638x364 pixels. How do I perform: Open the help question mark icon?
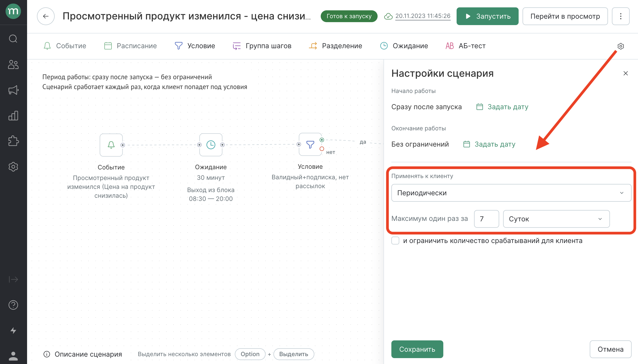coord(13,305)
